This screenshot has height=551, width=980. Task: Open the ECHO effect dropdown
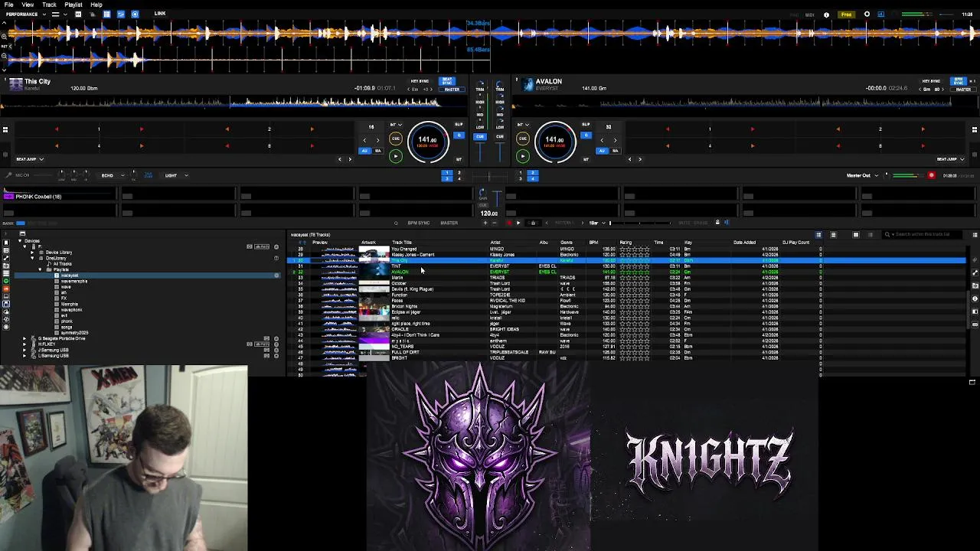(x=111, y=175)
